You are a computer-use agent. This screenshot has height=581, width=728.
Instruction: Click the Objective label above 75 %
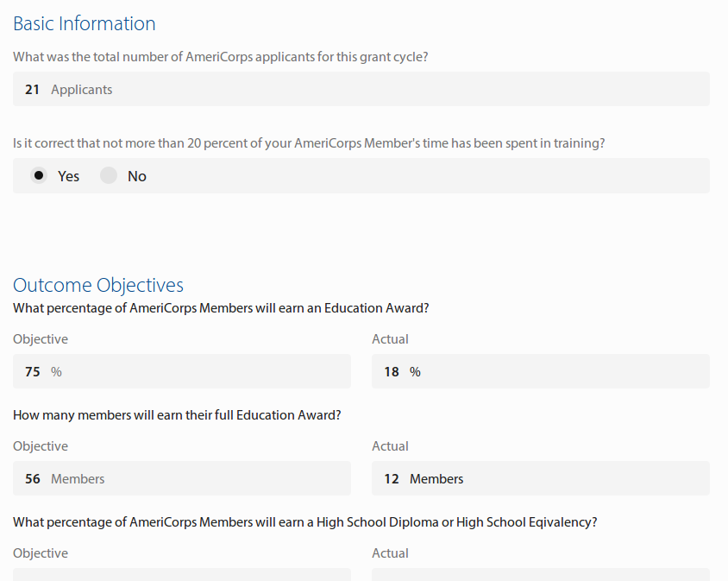pos(41,339)
